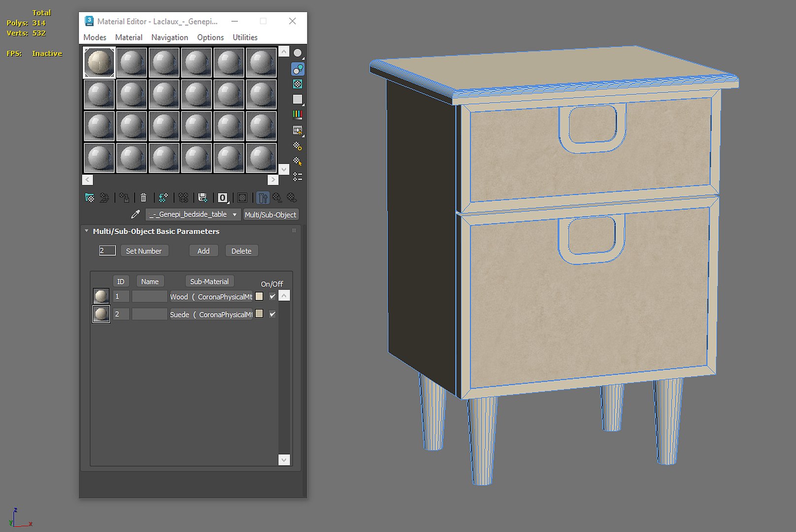This screenshot has height=532, width=796.
Task: Click the Reset Map trash icon
Action: [x=143, y=198]
